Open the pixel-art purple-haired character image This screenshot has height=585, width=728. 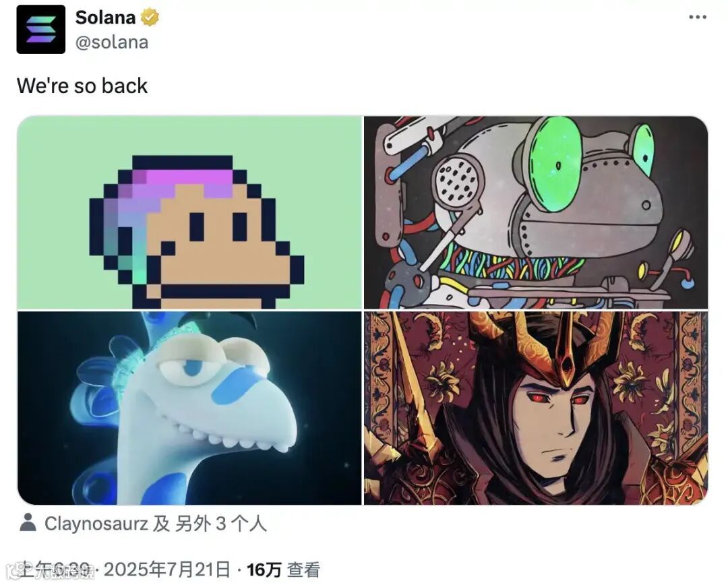pos(189,213)
